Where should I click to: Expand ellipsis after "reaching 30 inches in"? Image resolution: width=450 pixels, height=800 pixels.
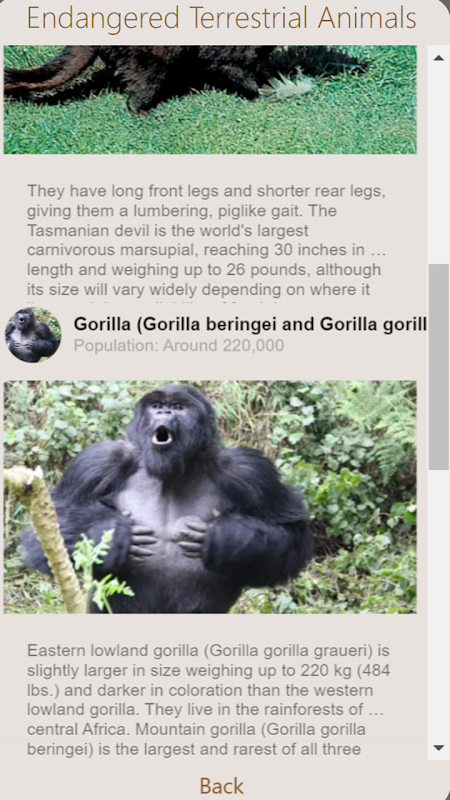point(379,251)
